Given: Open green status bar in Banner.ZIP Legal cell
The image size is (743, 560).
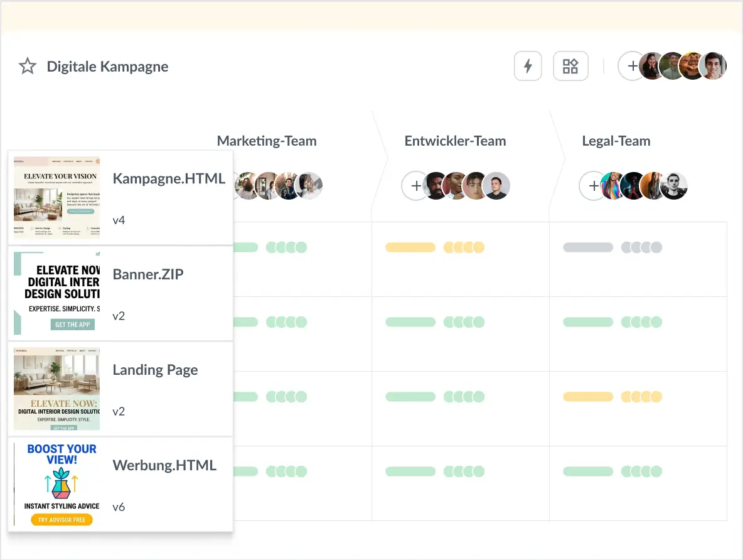Looking at the screenshot, I should (588, 322).
